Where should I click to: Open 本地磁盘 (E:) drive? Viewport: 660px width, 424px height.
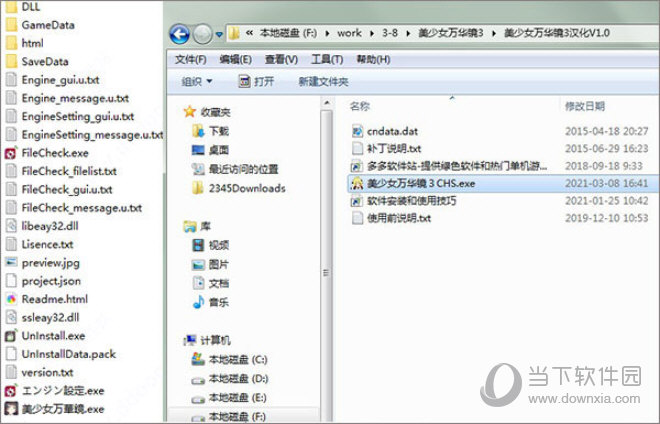coord(229,397)
